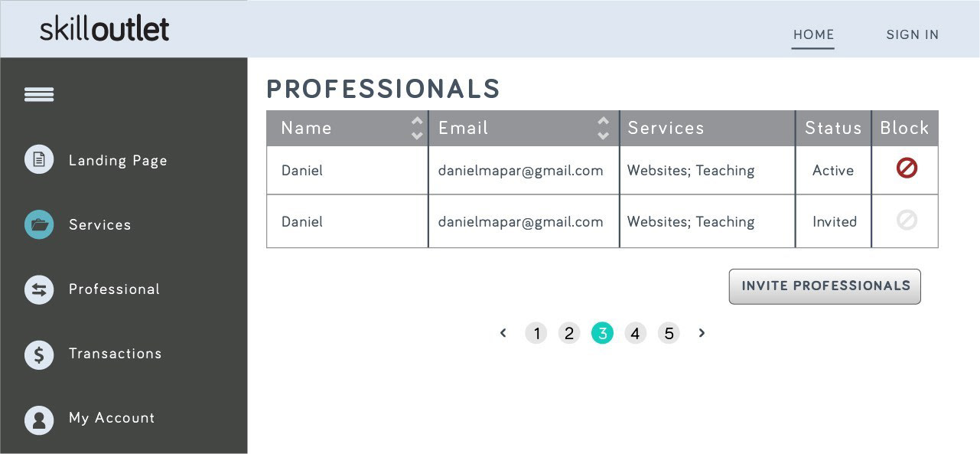
Task: Go to previous page arrow
Action: (503, 333)
